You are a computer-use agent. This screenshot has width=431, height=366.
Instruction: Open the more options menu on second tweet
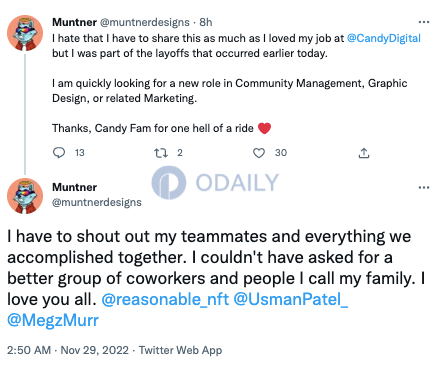(x=424, y=187)
